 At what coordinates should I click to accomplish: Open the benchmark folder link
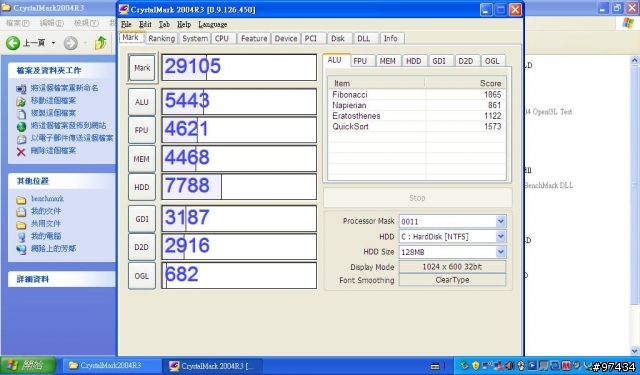coord(47,199)
